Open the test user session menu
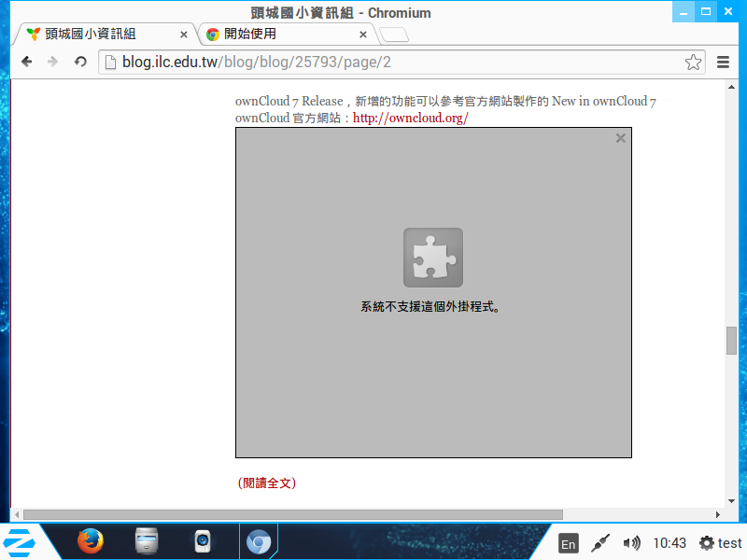 pyautogui.click(x=720, y=543)
